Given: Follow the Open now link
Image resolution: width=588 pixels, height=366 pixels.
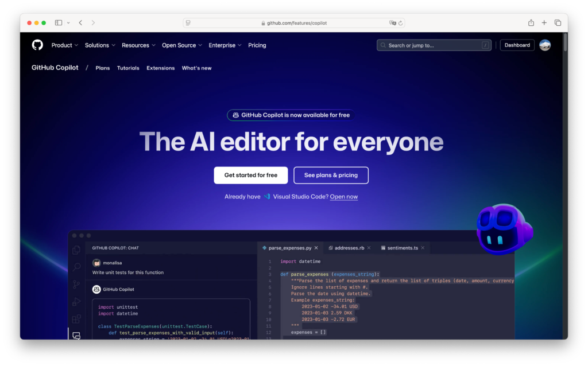Looking at the screenshot, I should (x=343, y=197).
